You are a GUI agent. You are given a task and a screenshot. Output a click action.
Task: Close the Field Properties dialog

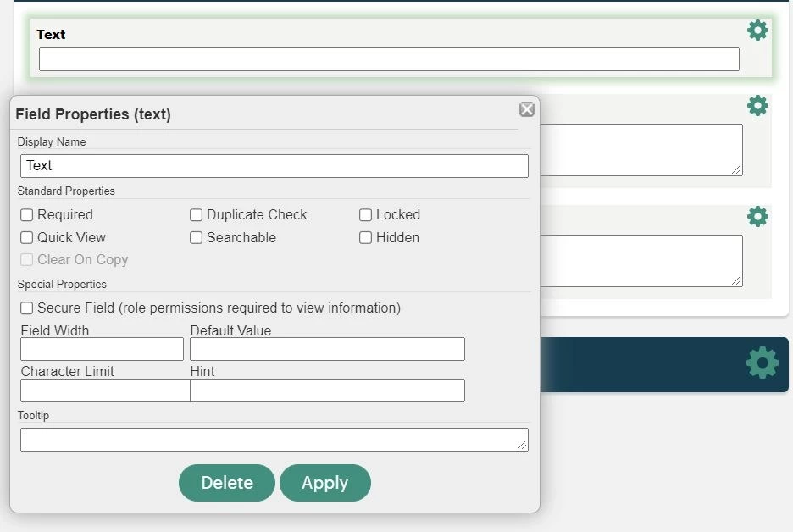pyautogui.click(x=526, y=109)
